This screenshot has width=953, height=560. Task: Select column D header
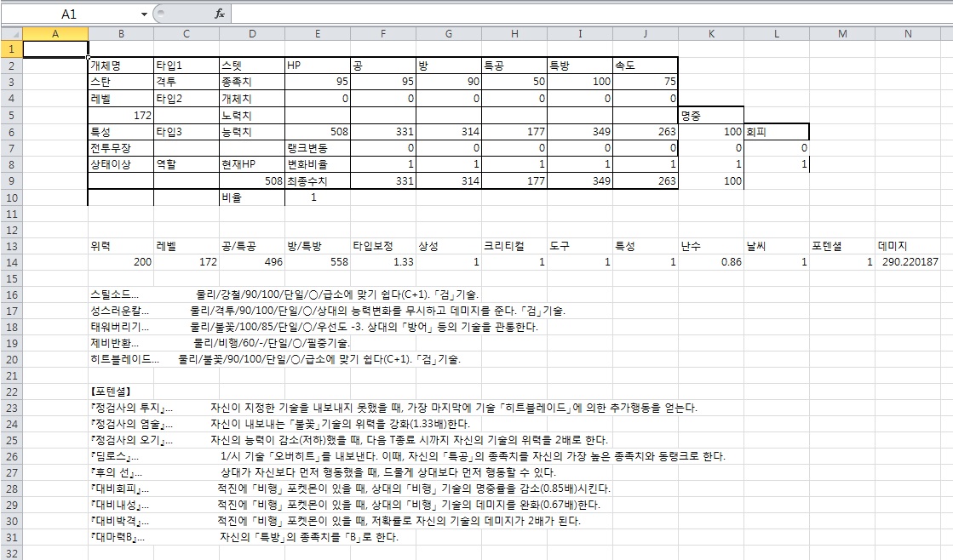click(251, 33)
